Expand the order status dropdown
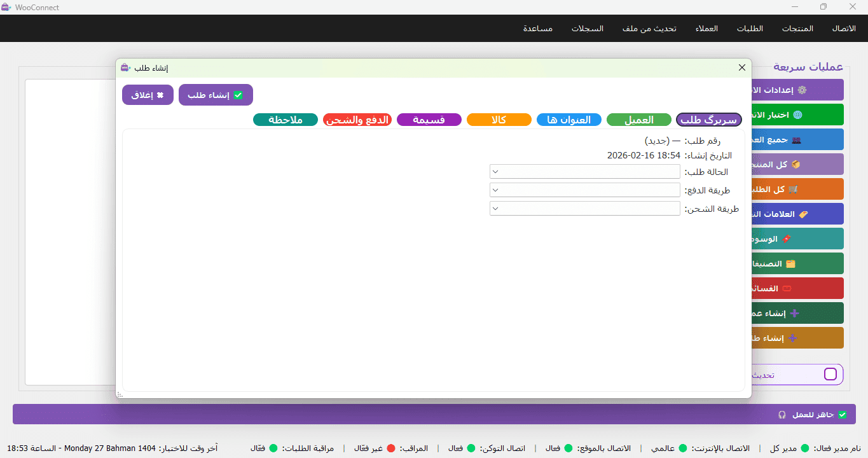 pos(585,172)
